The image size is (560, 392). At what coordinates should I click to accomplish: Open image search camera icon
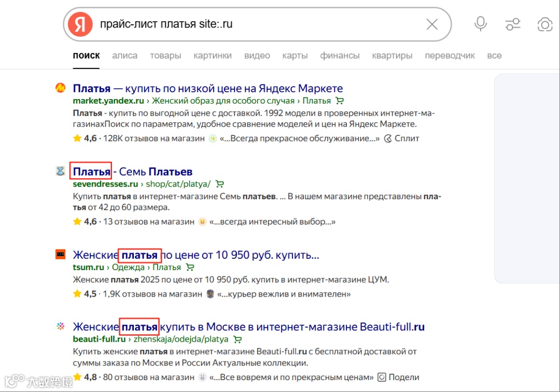pos(544,24)
